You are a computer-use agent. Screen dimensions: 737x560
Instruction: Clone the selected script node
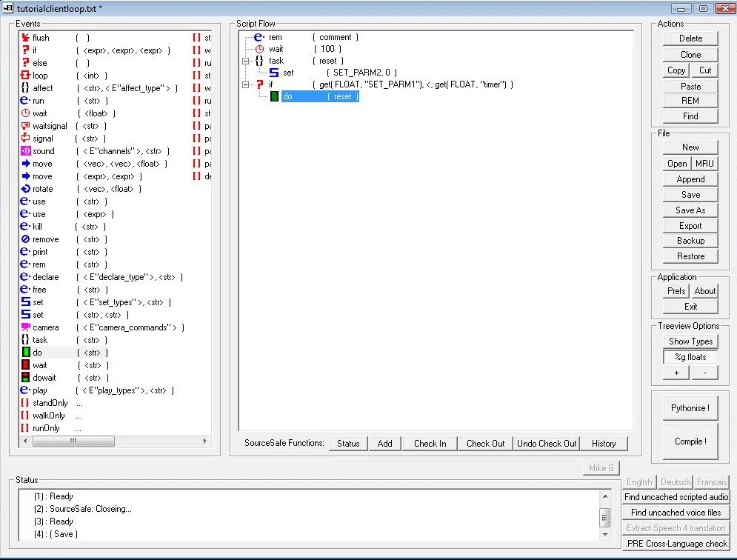[x=690, y=55]
